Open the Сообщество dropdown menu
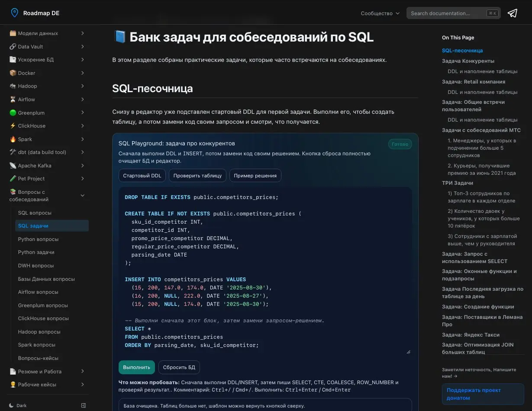The width and height of the screenshot is (532, 411). [380, 13]
